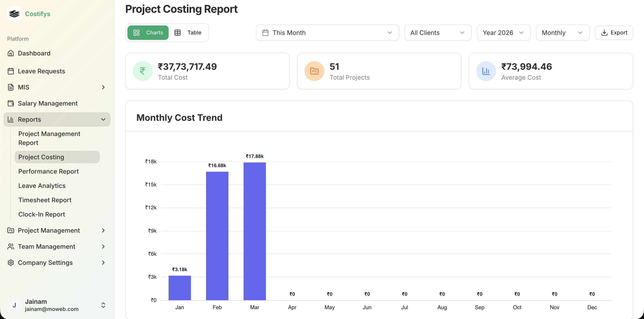
Task: Click the blue Average Cost chart icon
Action: [485, 71]
